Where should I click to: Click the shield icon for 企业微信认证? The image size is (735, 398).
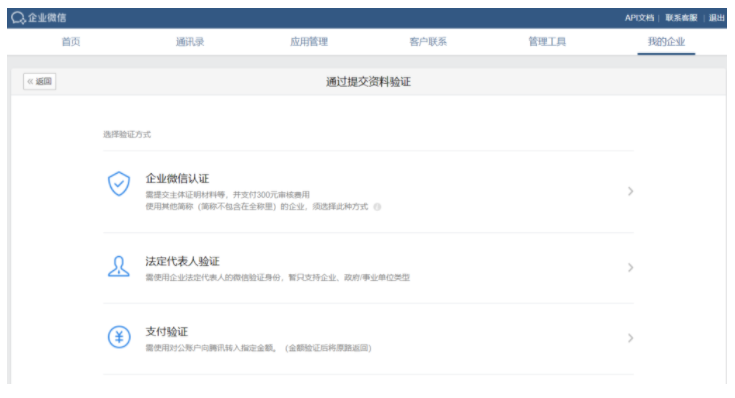tap(119, 183)
